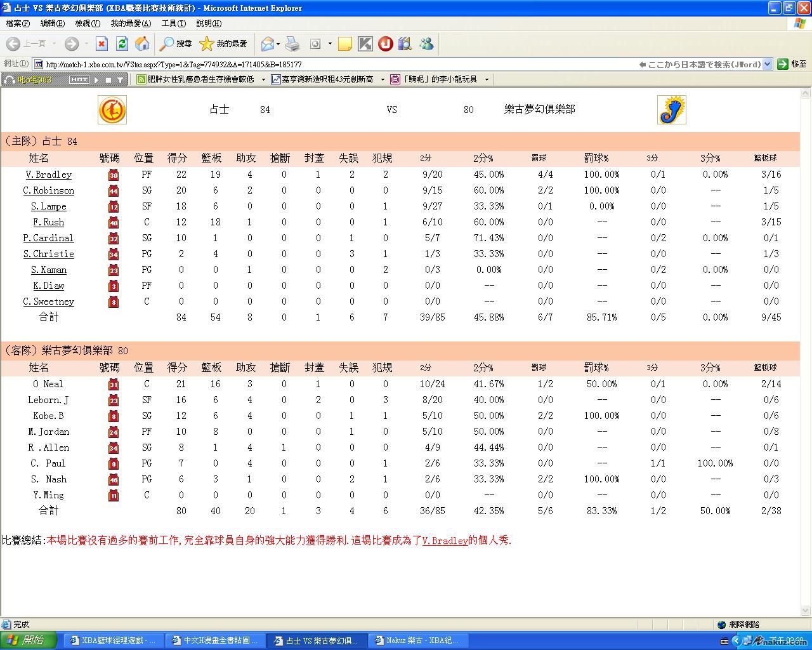Screen dimensions: 812x650
Task: Click the black K toolbar icon
Action: point(365,43)
